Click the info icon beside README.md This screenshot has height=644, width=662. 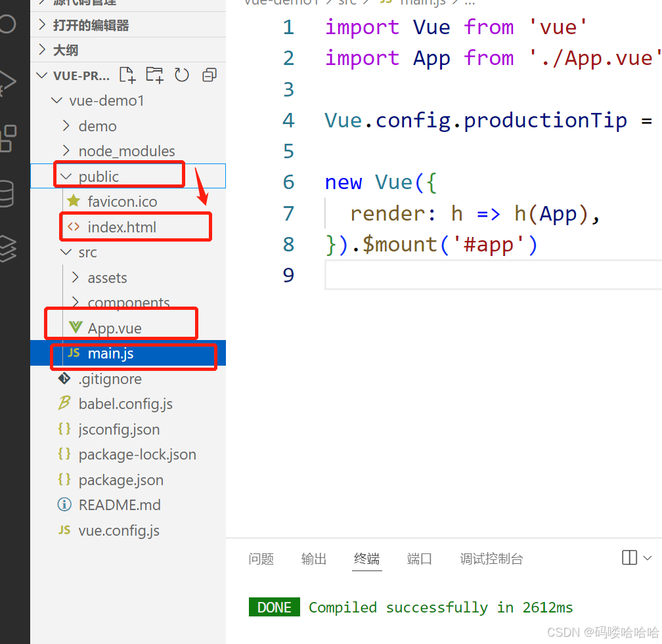pos(63,505)
